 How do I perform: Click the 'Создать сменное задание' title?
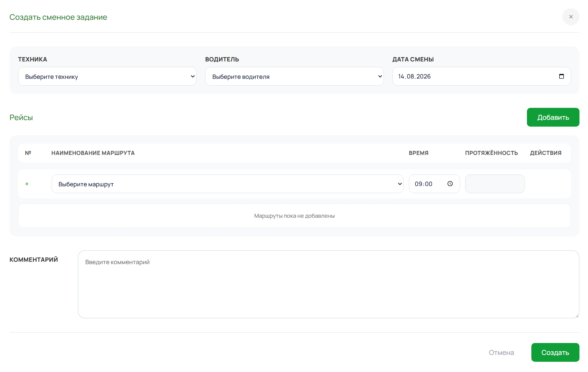(x=58, y=17)
